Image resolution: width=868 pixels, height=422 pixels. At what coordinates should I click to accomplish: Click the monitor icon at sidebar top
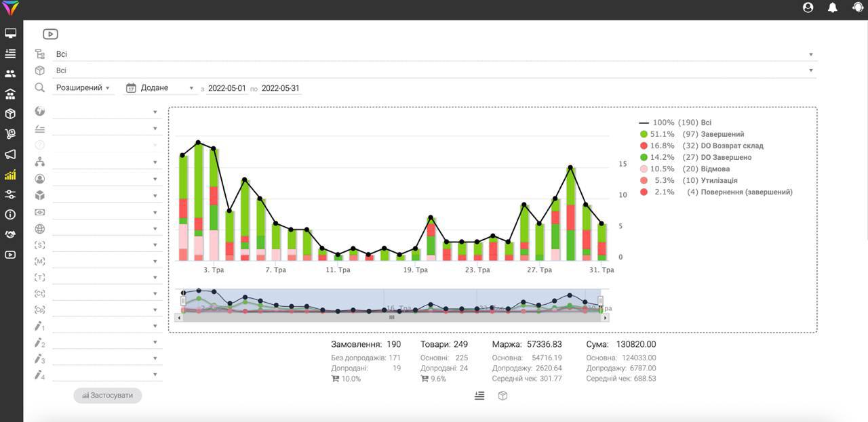[10, 33]
